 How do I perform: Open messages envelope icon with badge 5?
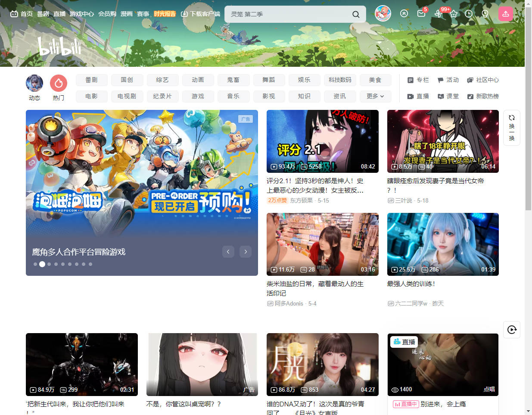coord(421,14)
